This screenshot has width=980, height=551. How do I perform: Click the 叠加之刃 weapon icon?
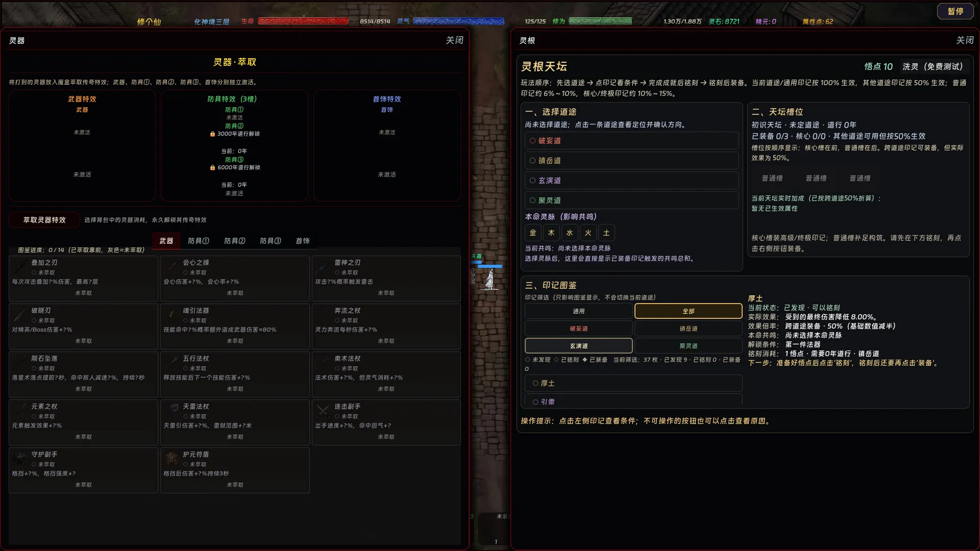tap(20, 267)
